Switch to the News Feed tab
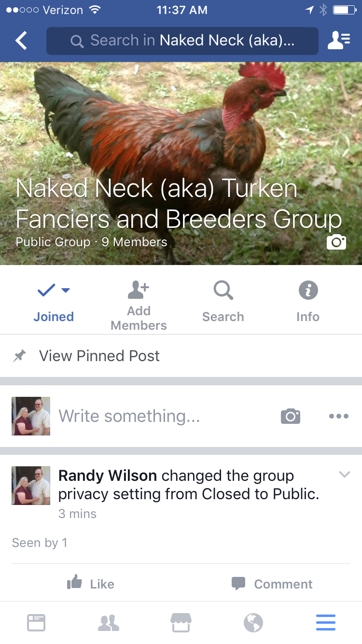The height and width of the screenshot is (644, 362). [36, 623]
